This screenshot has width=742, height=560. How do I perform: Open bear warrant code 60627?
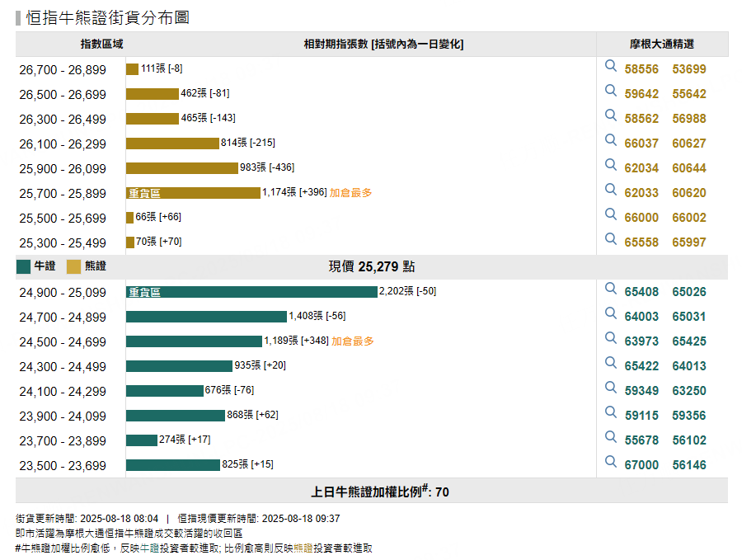pyautogui.click(x=689, y=143)
